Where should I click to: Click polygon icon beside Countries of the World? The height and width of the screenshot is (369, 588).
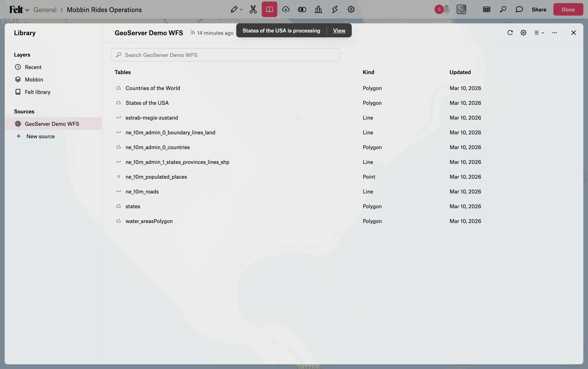click(119, 88)
